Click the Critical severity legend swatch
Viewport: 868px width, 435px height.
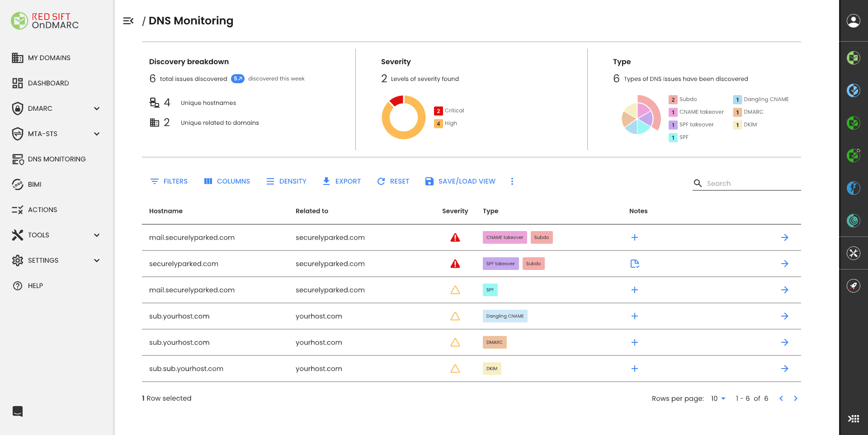[x=438, y=111]
